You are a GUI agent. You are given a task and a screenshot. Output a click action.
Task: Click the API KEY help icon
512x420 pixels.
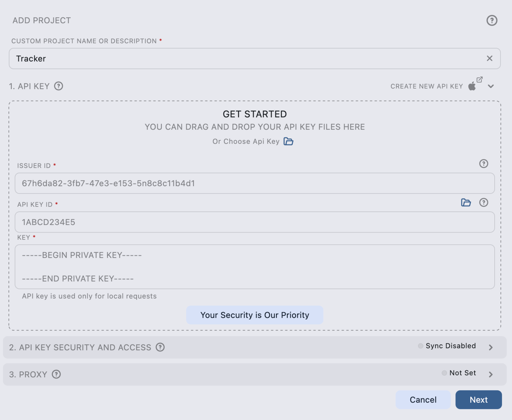59,86
